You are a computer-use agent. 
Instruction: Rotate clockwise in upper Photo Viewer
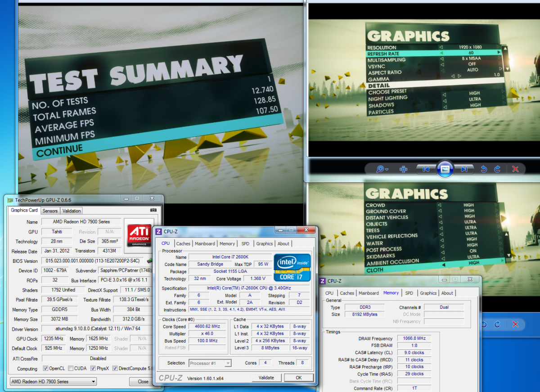(x=497, y=169)
